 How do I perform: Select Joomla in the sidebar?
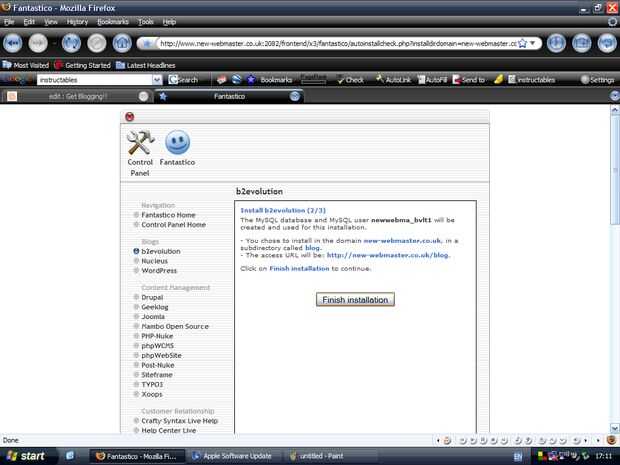153,316
